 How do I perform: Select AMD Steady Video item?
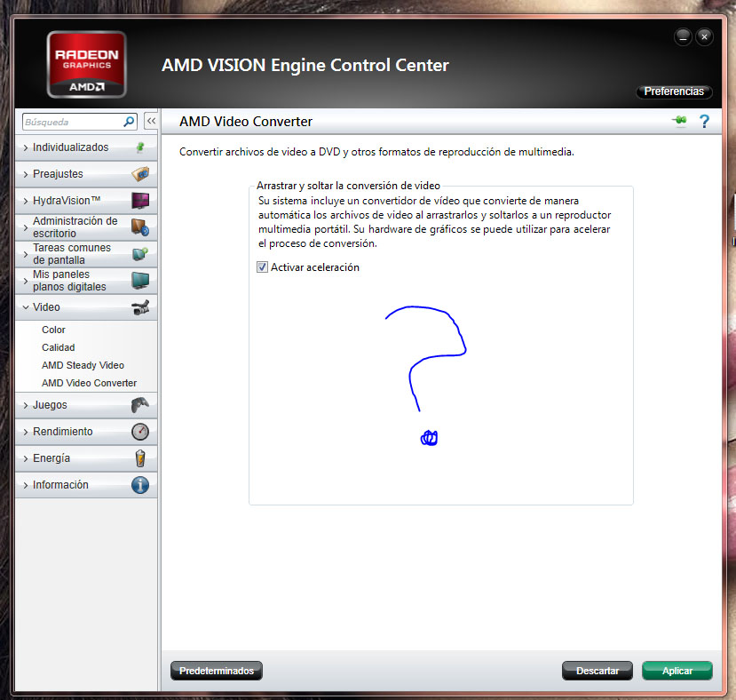83,365
